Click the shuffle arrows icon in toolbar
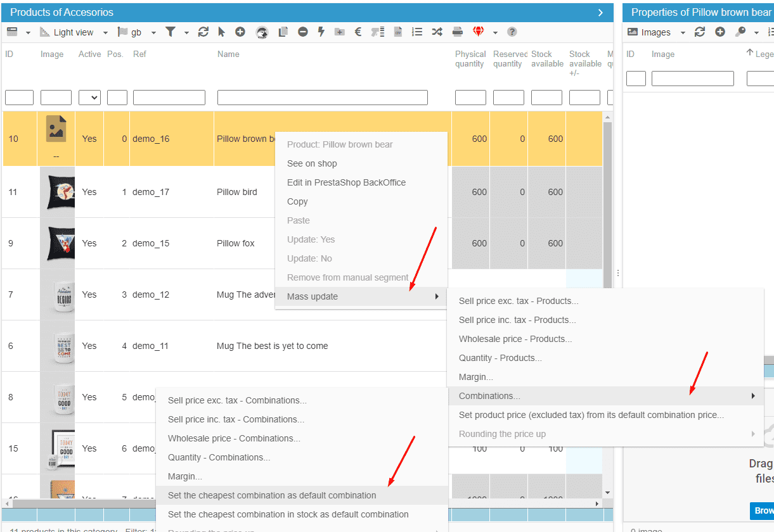 (437, 32)
